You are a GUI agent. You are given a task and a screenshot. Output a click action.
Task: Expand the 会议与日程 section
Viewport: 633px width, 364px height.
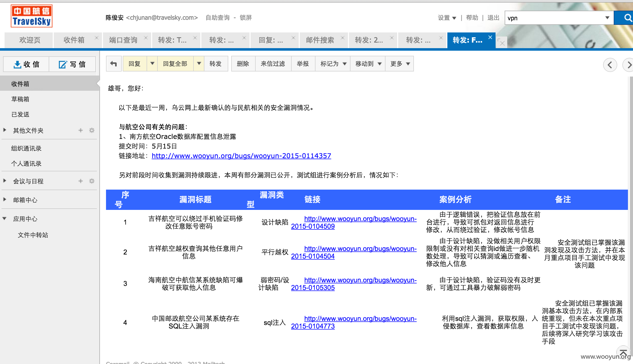coord(5,181)
